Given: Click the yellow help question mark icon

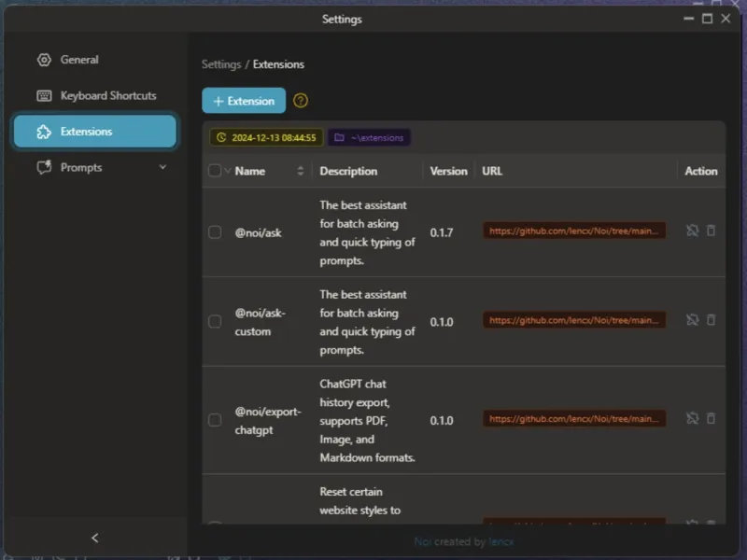Looking at the screenshot, I should (300, 101).
